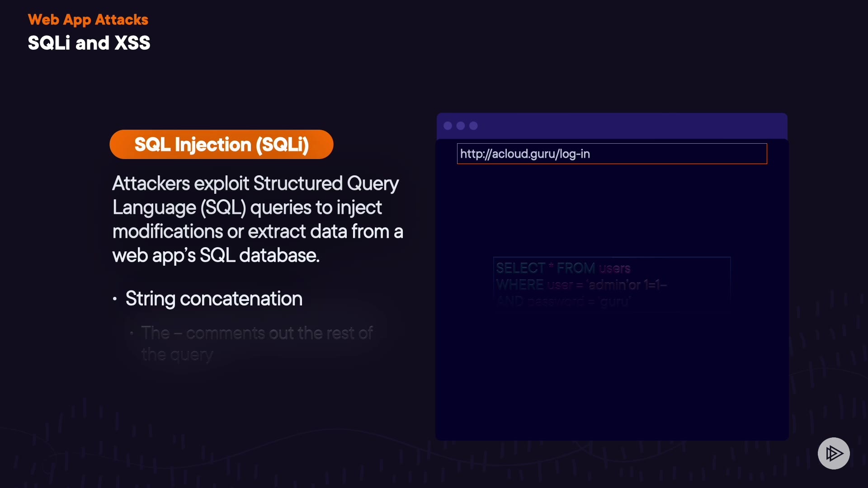Click the faded "SELECT * FROM users" line
868x488 pixels.
pyautogui.click(x=563, y=268)
